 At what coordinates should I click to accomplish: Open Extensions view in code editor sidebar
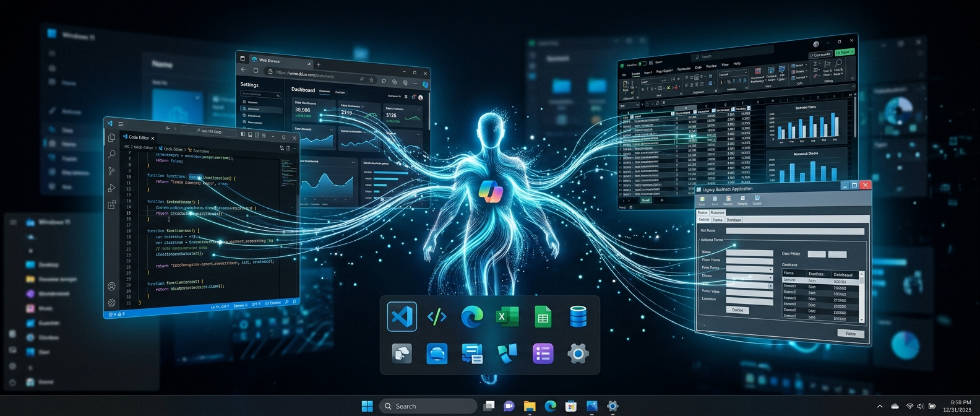(111, 204)
